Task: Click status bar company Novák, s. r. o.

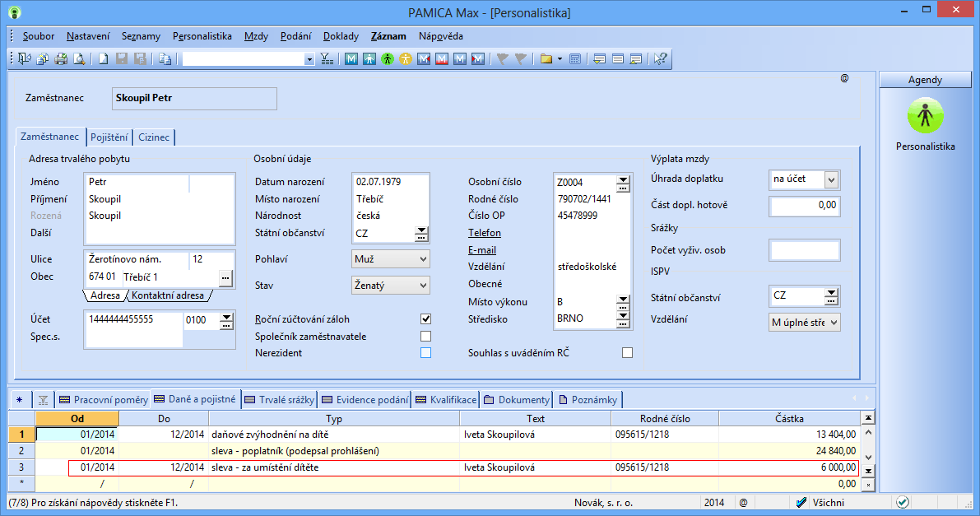Action: click(603, 502)
